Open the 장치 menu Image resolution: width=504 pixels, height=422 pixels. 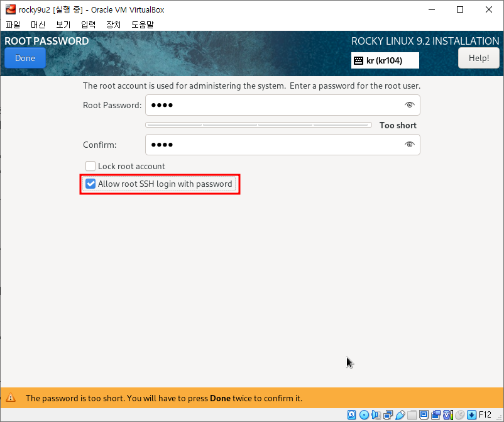114,25
